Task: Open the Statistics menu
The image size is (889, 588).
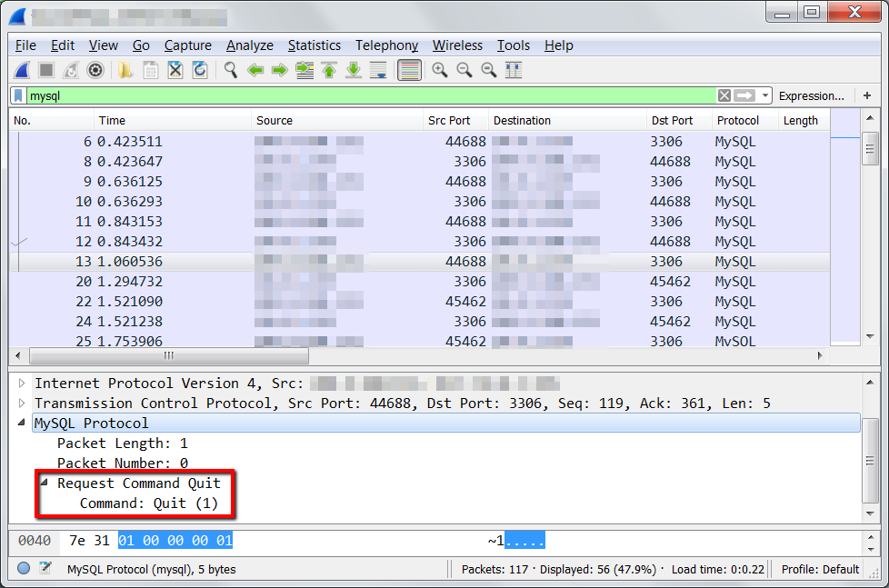Action: [315, 45]
